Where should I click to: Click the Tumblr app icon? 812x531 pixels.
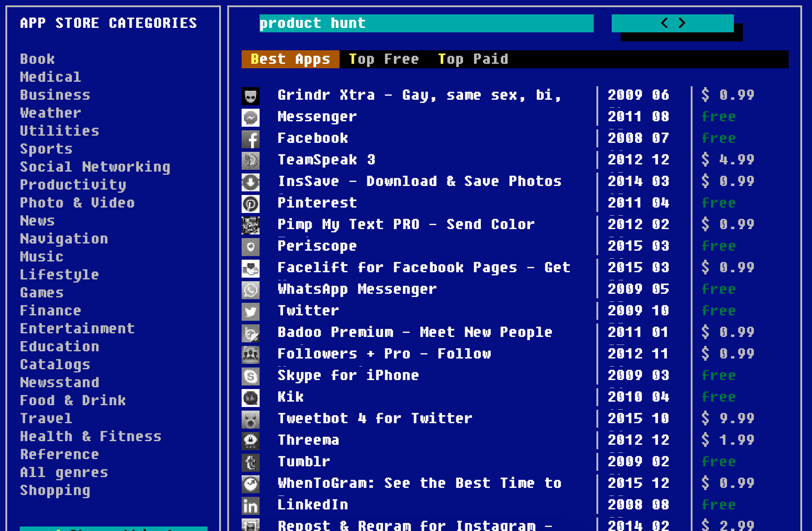(x=251, y=462)
